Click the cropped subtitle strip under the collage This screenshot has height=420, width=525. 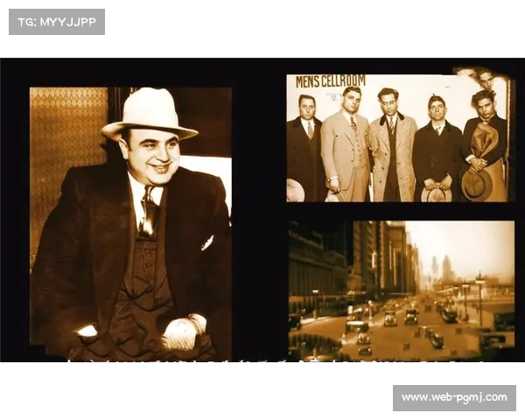tap(262, 360)
